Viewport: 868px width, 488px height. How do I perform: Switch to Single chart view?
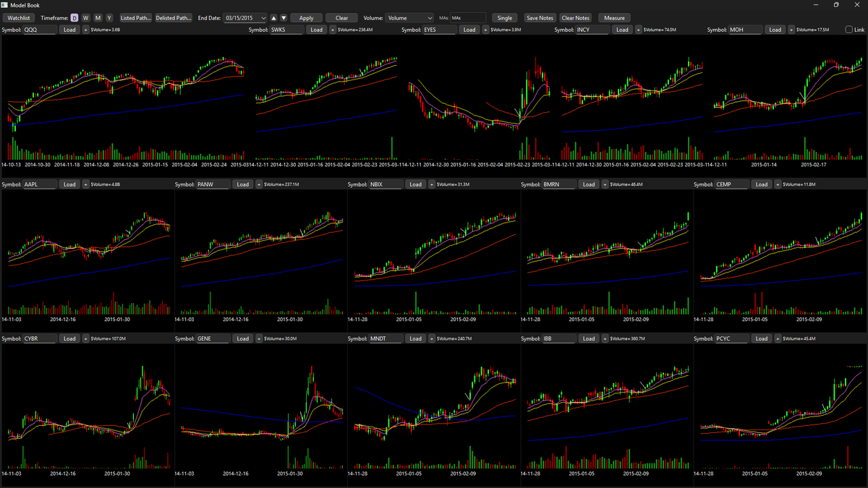505,17
